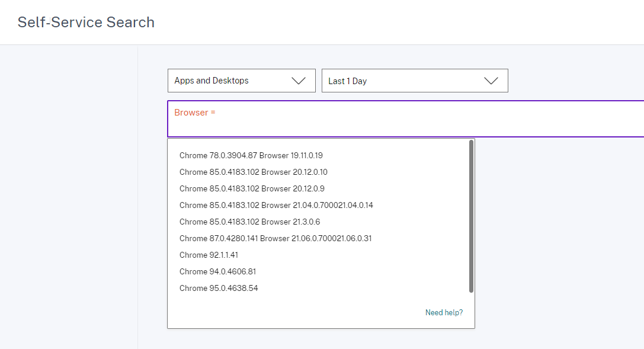
Task: Click the suggestion list scrollbar thumb
Action: [x=471, y=216]
